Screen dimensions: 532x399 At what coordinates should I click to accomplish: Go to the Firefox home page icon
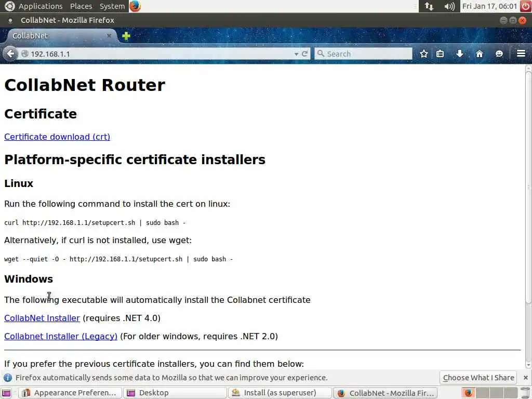480,54
